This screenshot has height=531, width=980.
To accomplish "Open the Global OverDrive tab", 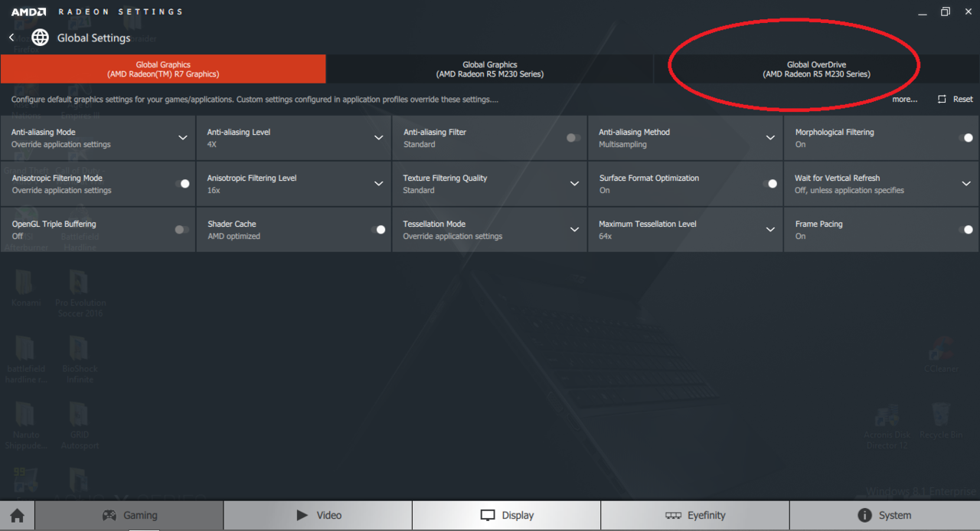I will point(816,69).
